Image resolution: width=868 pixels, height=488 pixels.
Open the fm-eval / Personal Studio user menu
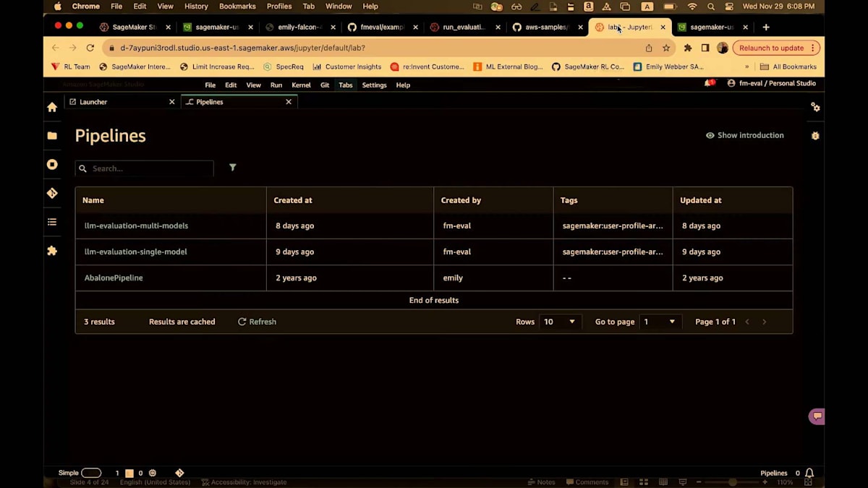pos(771,83)
